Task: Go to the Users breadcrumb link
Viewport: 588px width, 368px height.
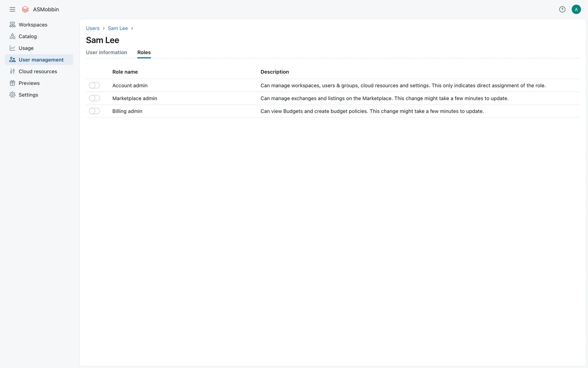Action: [92, 28]
